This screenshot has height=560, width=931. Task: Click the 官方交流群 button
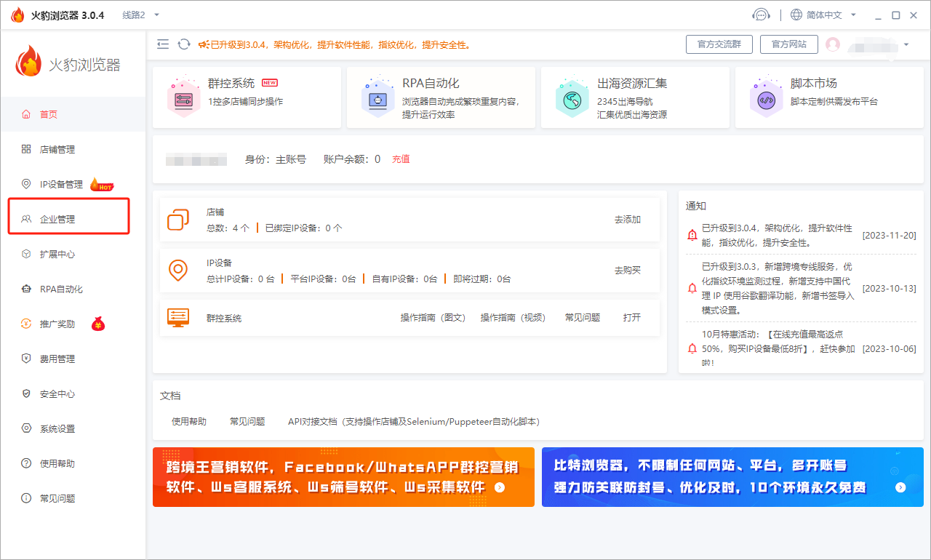point(719,44)
